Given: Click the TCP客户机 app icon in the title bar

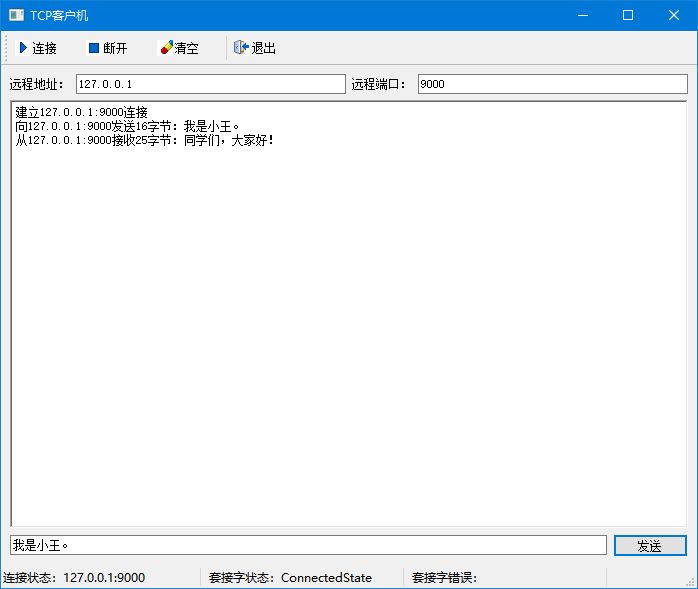Looking at the screenshot, I should (16, 15).
